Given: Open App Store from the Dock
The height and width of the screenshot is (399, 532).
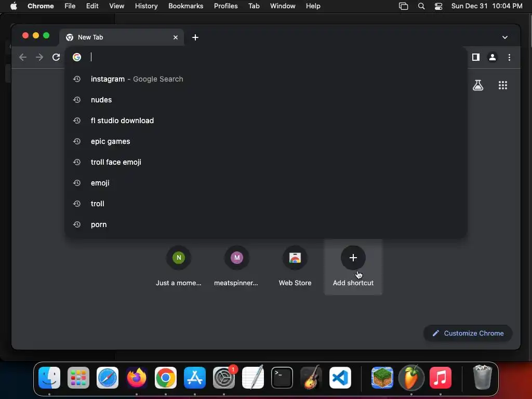Looking at the screenshot, I should tap(195, 377).
